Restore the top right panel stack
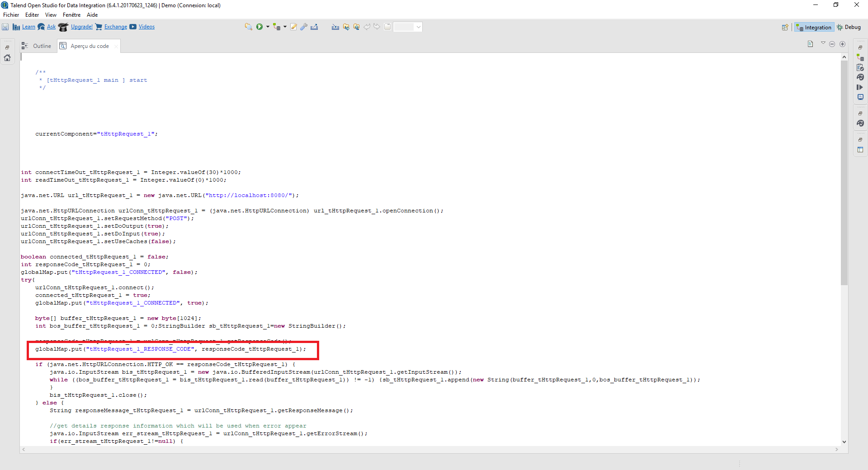Viewport: 868px width, 470px height. point(860,47)
